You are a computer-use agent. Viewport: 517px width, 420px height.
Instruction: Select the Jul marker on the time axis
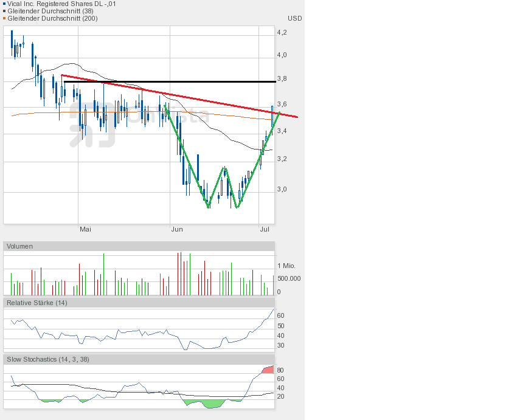[x=265, y=229]
